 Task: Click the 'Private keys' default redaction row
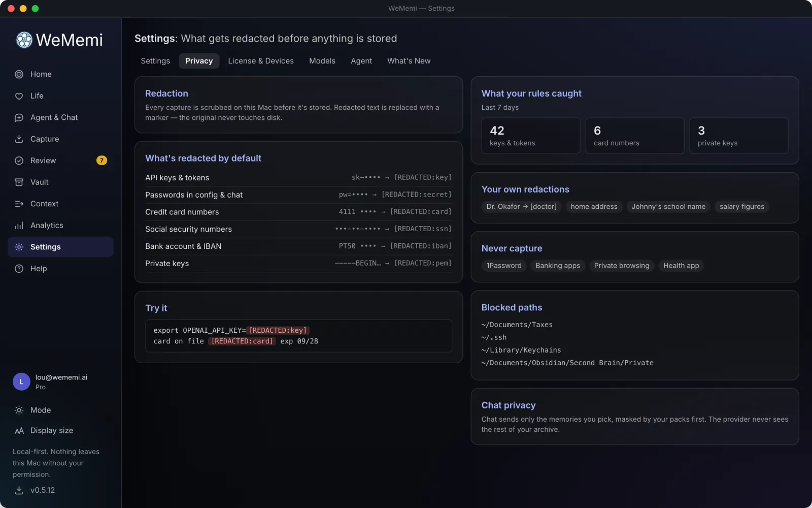(x=298, y=264)
